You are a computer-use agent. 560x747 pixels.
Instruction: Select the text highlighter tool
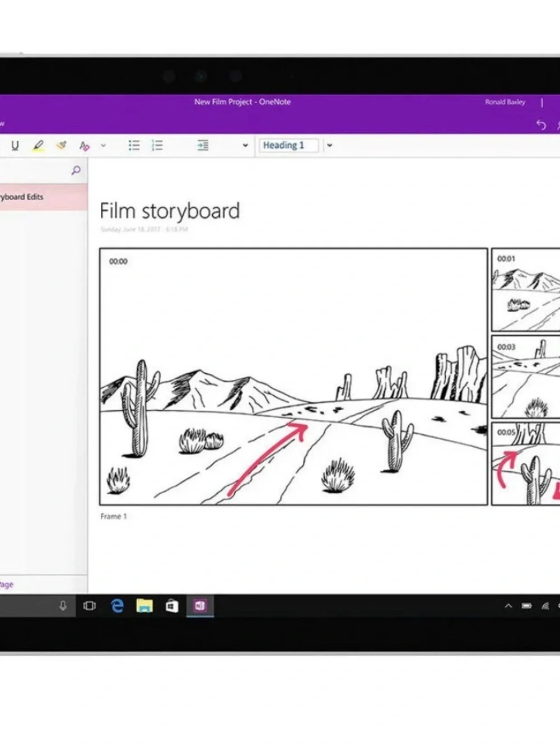(38, 146)
